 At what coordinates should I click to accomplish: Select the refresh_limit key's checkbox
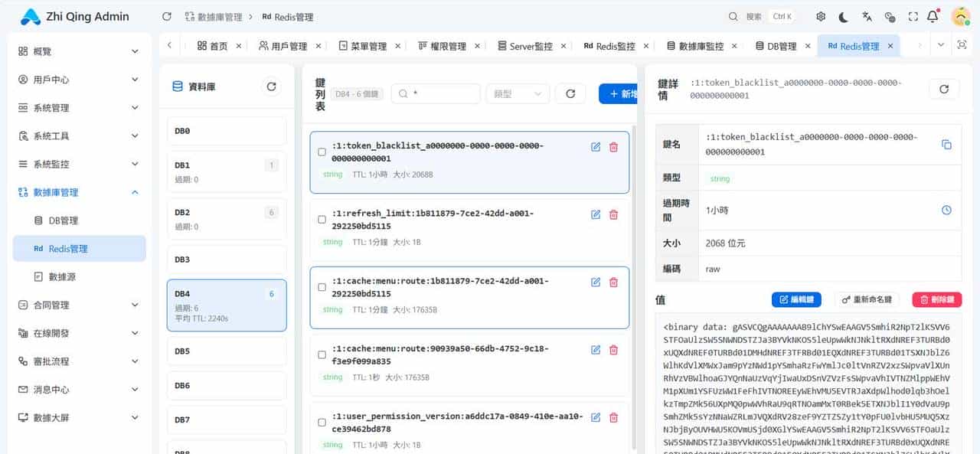click(x=322, y=218)
